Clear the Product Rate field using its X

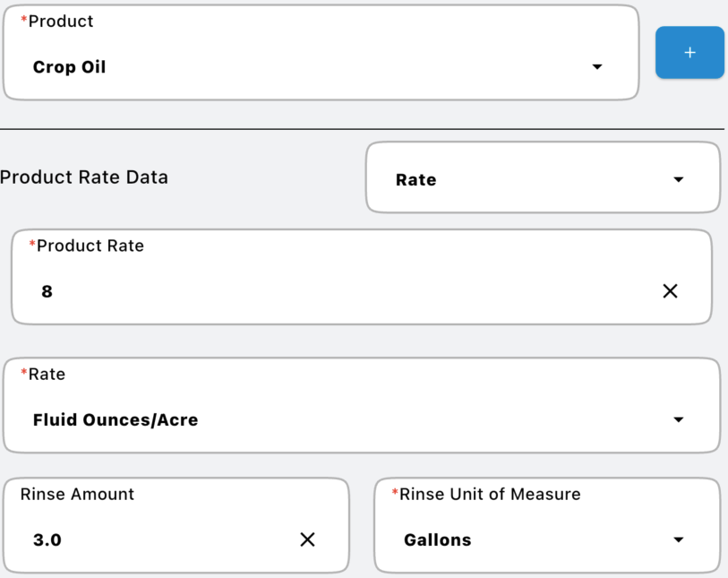click(670, 291)
